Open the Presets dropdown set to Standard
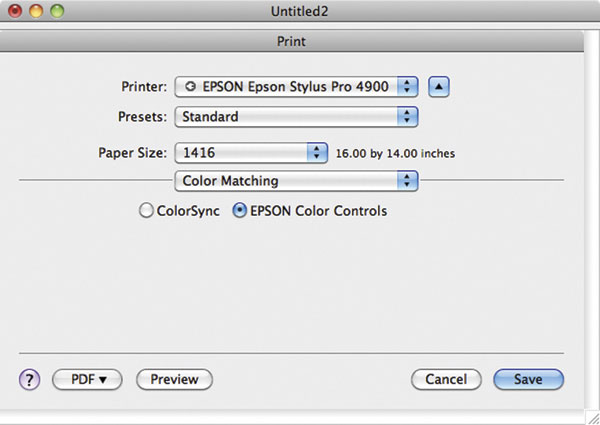Viewport: 600px width, 425px height. click(x=296, y=116)
